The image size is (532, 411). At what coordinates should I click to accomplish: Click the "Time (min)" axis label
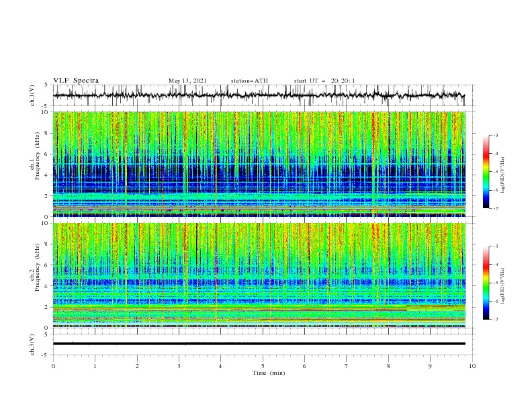point(269,373)
